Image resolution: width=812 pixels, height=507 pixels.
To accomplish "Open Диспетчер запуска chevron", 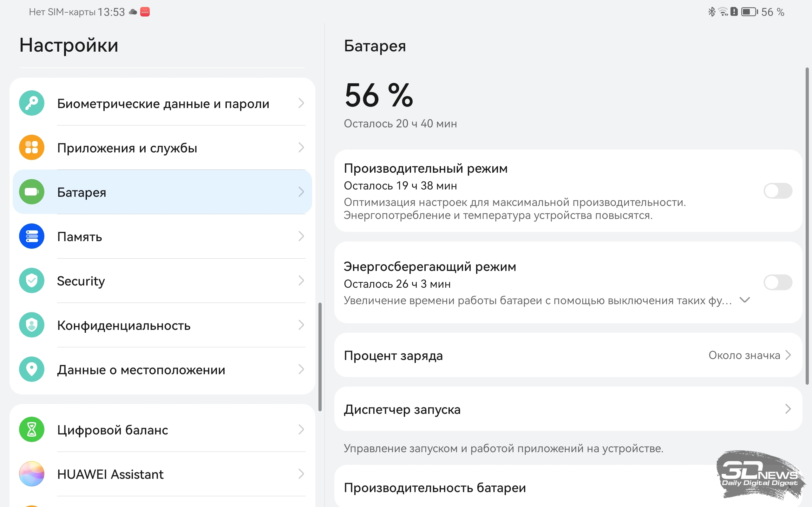I will click(788, 409).
